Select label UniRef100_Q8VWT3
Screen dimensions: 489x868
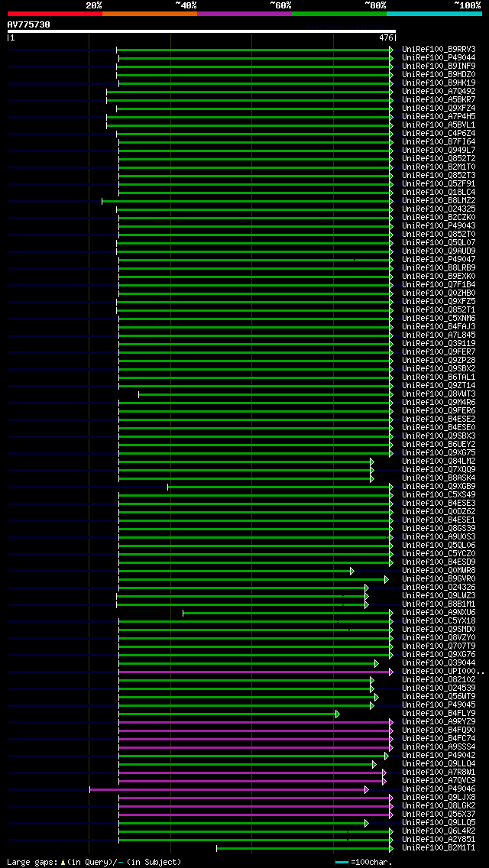pyautogui.click(x=439, y=394)
